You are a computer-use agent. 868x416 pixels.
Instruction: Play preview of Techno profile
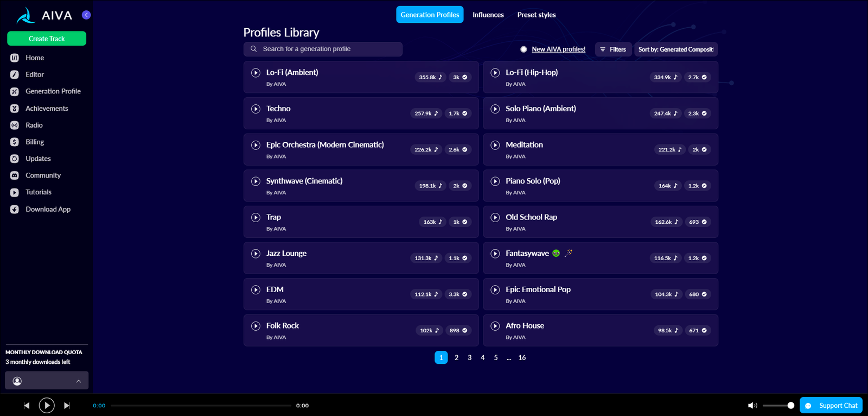pyautogui.click(x=256, y=109)
